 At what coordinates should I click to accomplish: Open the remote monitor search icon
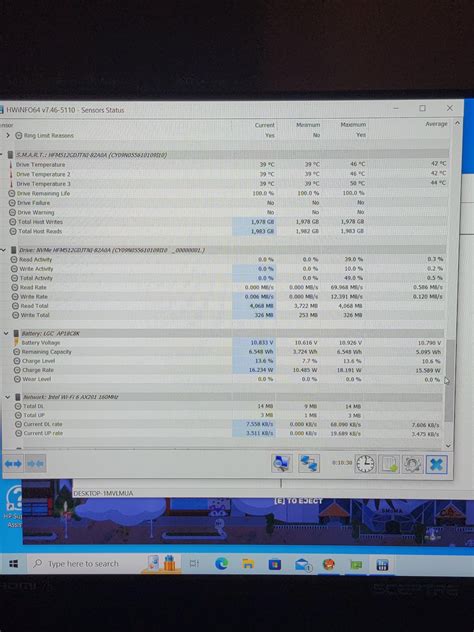[281, 464]
